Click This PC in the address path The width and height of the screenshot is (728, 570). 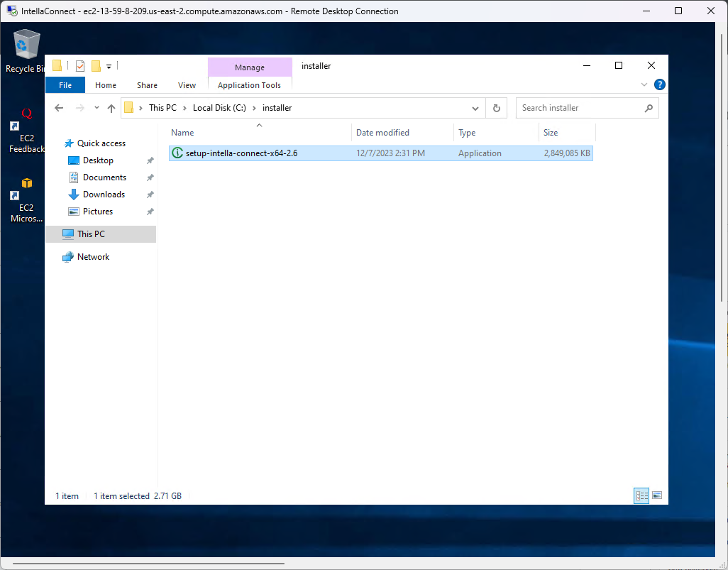[162, 108]
